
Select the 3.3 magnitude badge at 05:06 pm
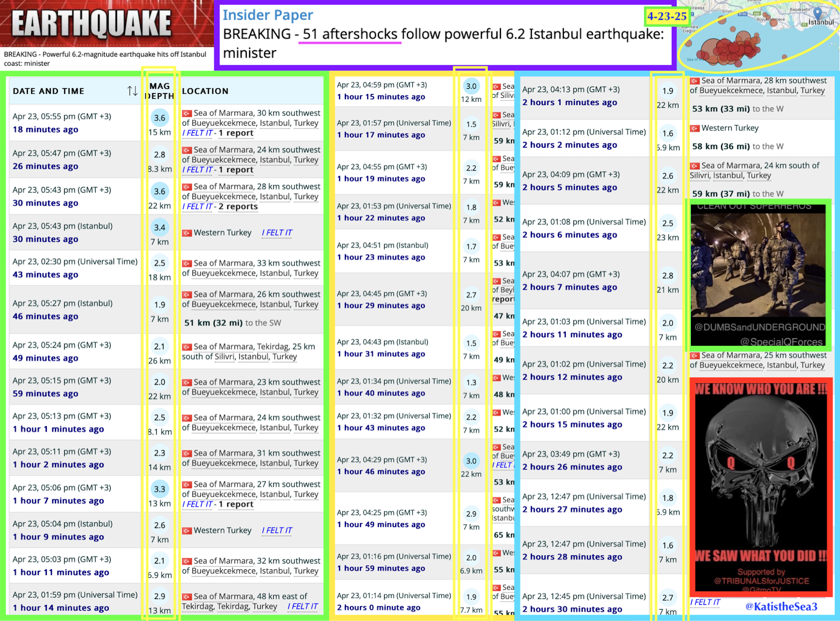pos(160,489)
